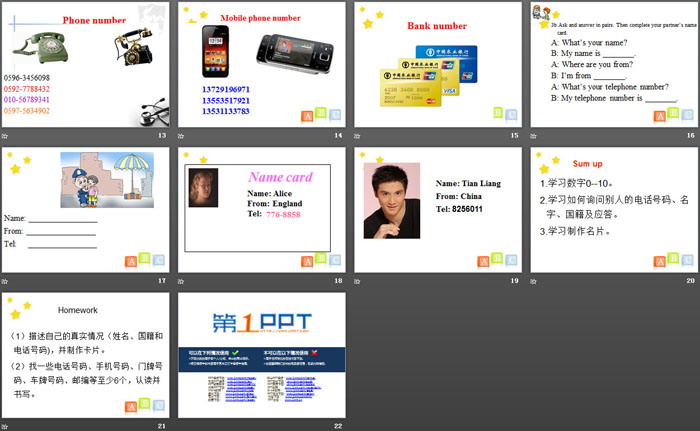Click slide number label 17

[x=162, y=280]
